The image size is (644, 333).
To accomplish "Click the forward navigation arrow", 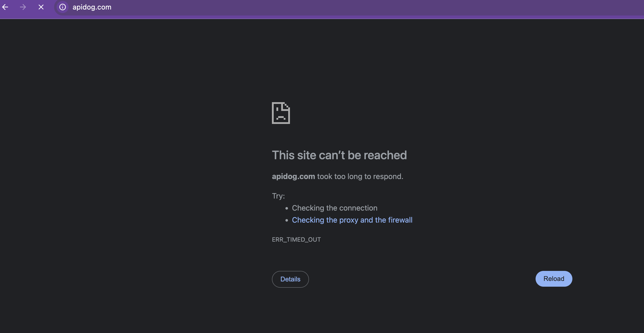I will tap(23, 7).
